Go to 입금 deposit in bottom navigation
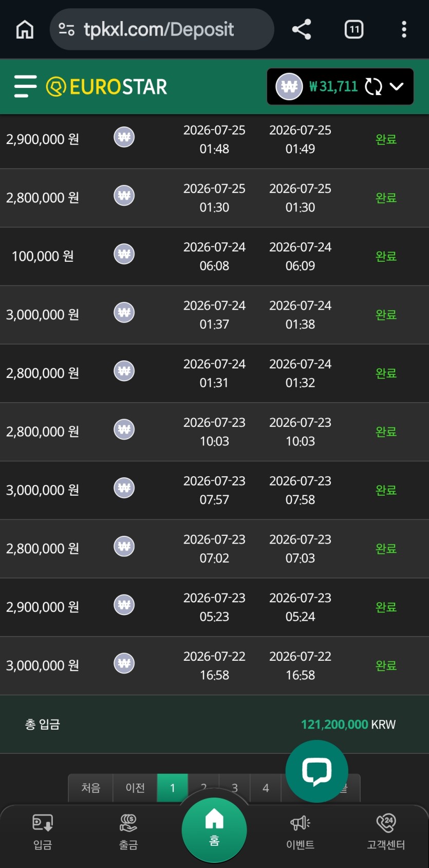 point(43,831)
